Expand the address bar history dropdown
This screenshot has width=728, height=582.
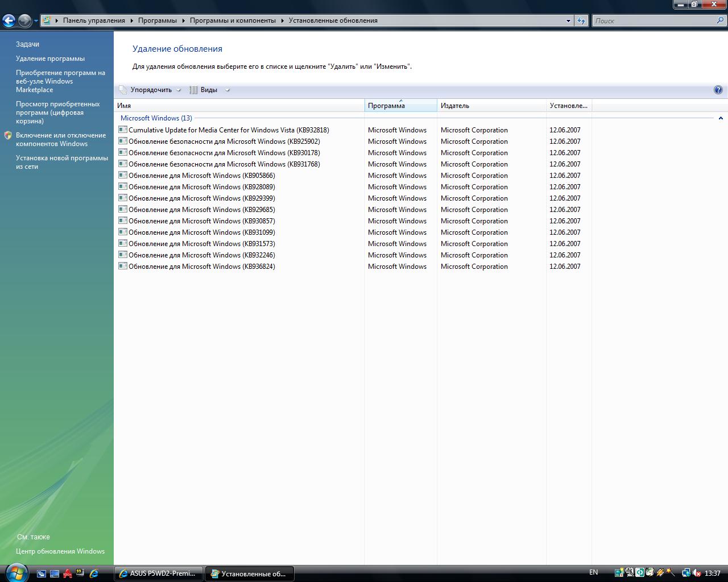point(568,20)
